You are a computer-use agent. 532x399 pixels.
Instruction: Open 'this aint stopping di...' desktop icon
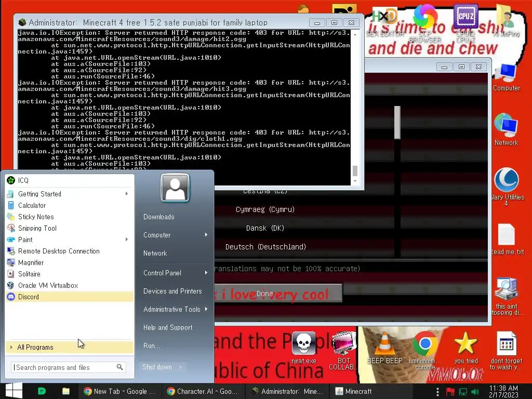tap(507, 297)
